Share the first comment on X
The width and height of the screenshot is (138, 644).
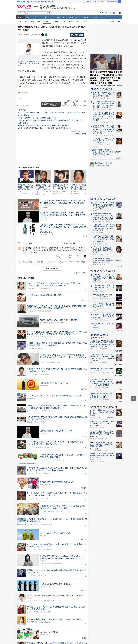85,256
